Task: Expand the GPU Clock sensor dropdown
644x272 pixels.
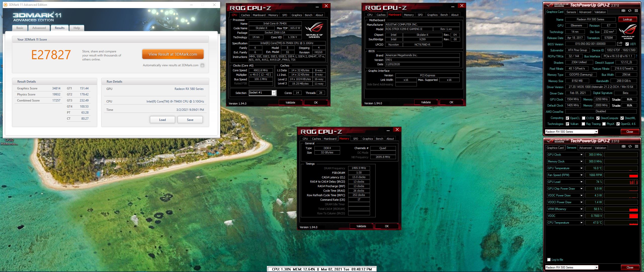Action: coord(581,155)
